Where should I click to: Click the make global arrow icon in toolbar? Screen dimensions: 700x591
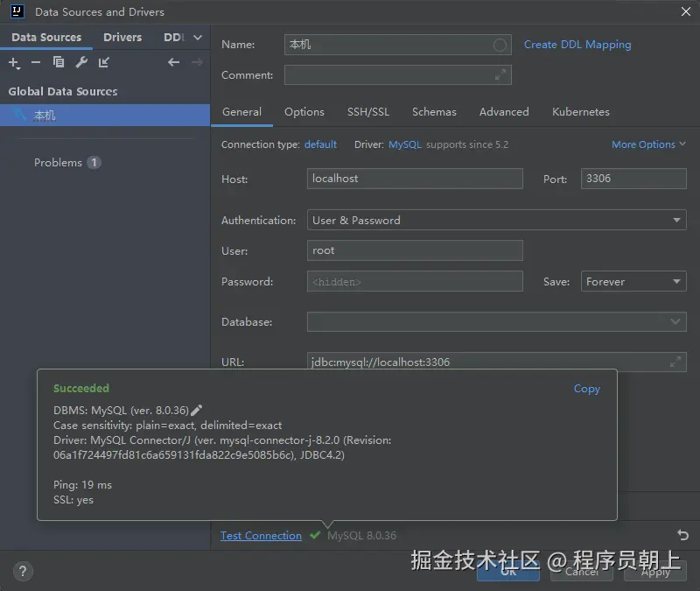(104, 62)
